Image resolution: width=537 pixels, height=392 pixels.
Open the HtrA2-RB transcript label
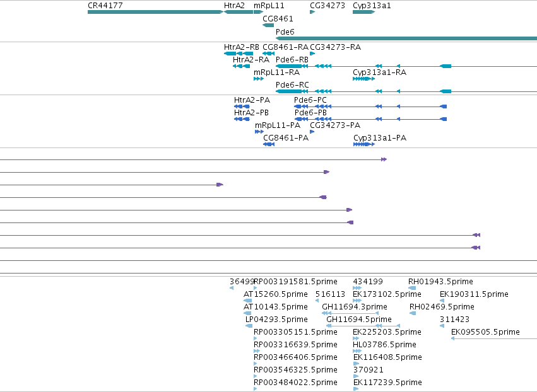(x=242, y=47)
